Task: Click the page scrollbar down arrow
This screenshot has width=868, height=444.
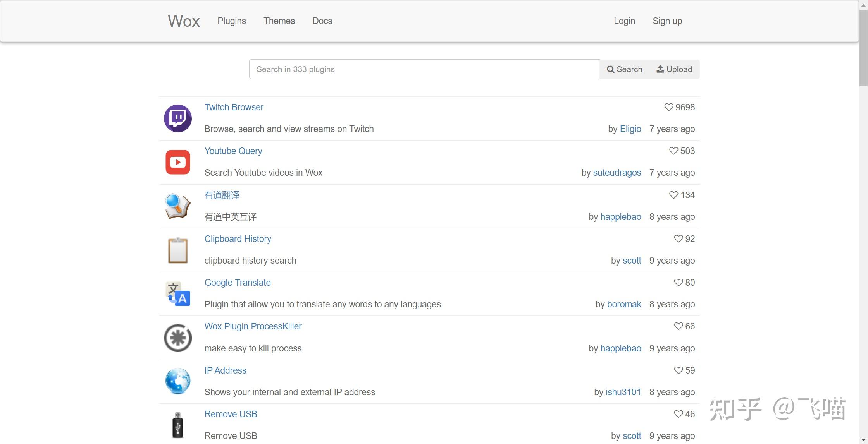Action: click(x=863, y=440)
